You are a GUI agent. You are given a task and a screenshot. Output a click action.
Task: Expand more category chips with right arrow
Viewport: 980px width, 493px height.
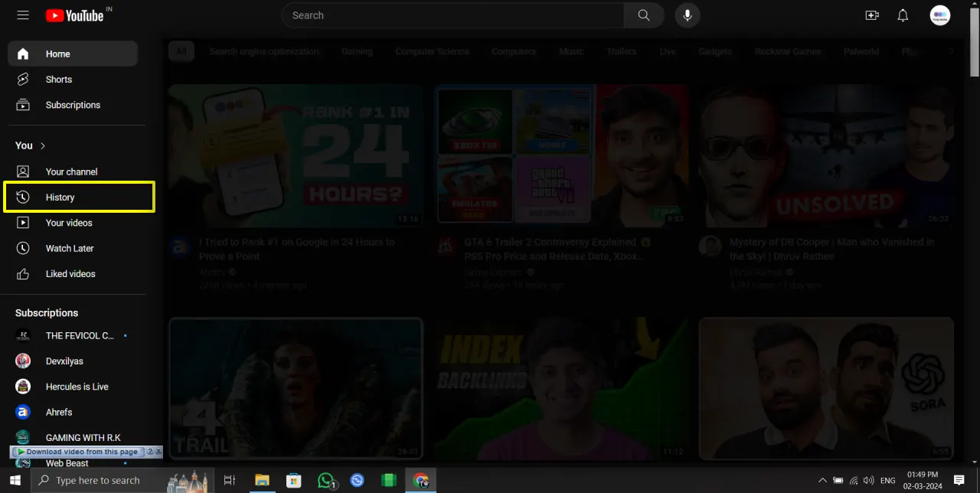point(951,51)
